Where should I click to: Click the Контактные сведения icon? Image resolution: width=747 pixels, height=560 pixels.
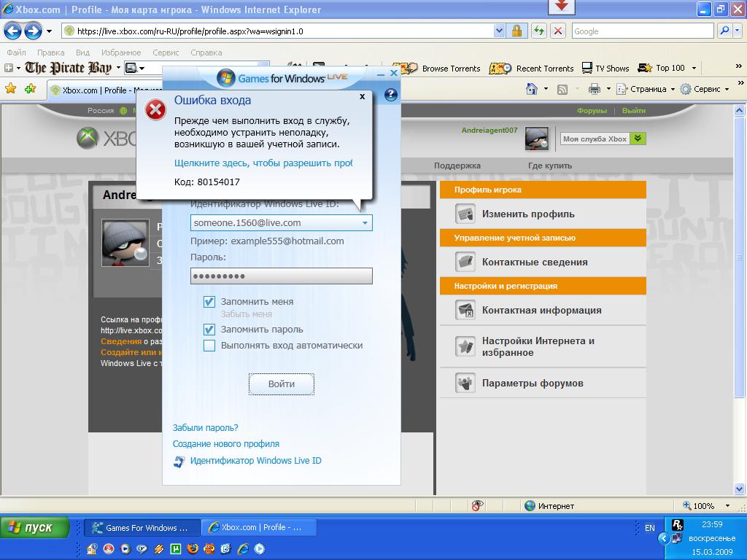click(x=465, y=262)
